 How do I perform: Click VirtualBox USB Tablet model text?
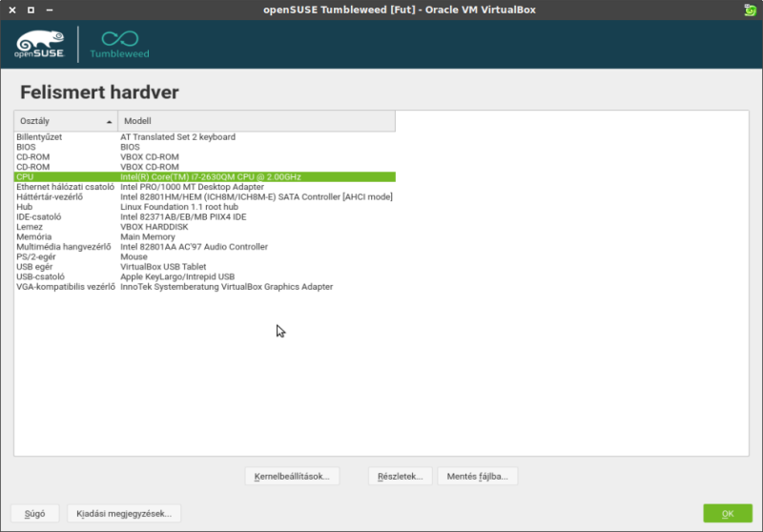click(x=163, y=267)
